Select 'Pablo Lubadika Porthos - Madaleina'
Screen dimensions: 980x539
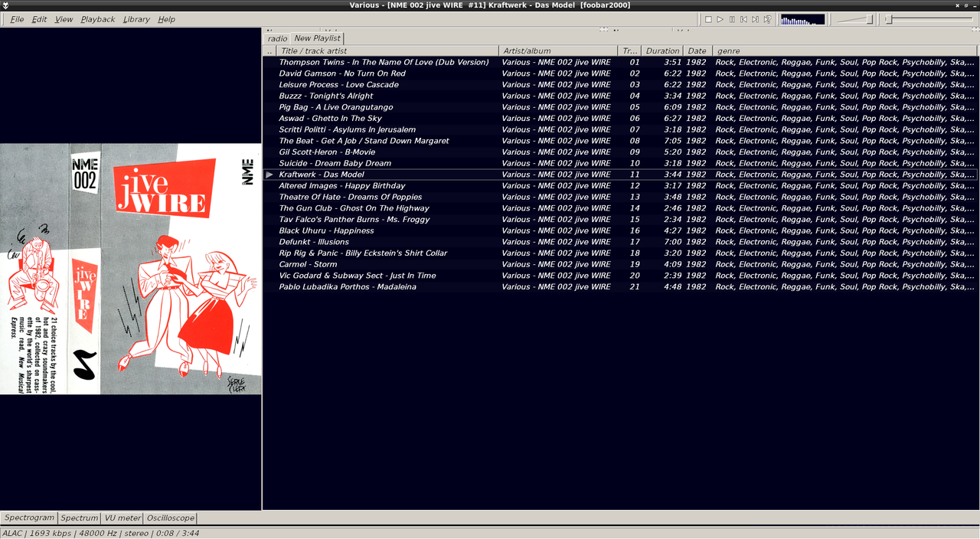pos(348,287)
